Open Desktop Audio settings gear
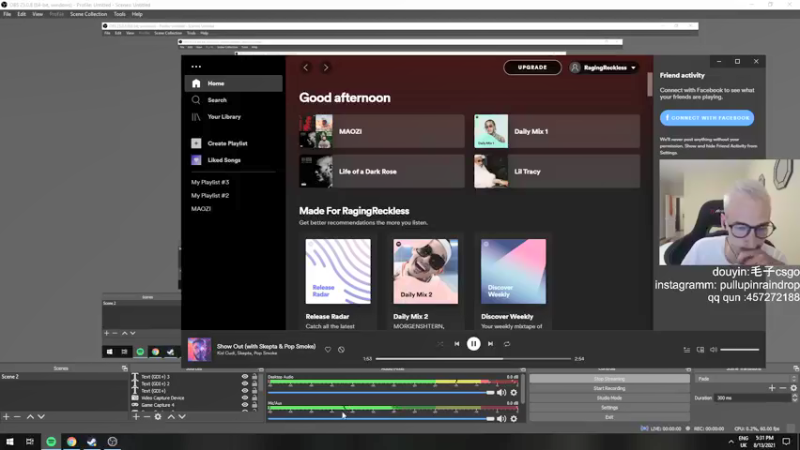 (514, 392)
